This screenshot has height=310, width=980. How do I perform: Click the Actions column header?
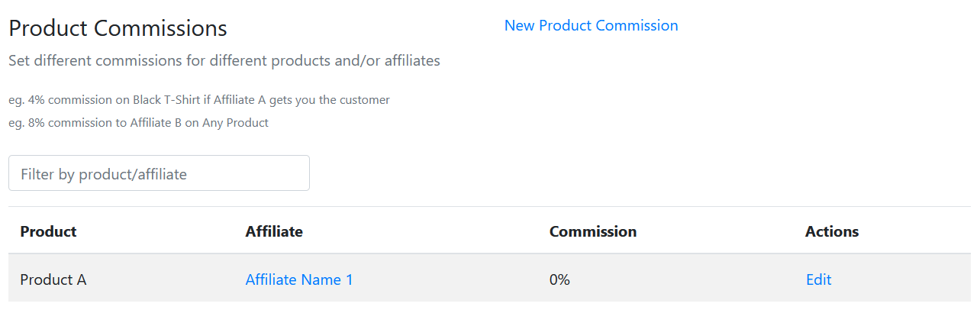coord(832,231)
